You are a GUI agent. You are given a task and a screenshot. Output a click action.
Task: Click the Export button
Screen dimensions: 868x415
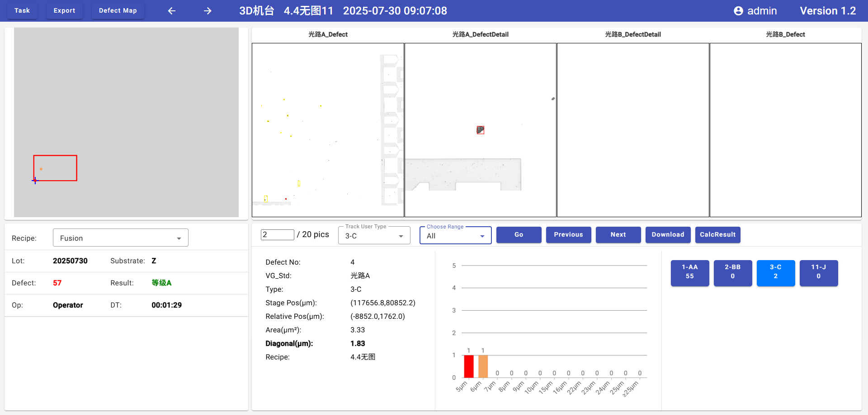point(64,10)
